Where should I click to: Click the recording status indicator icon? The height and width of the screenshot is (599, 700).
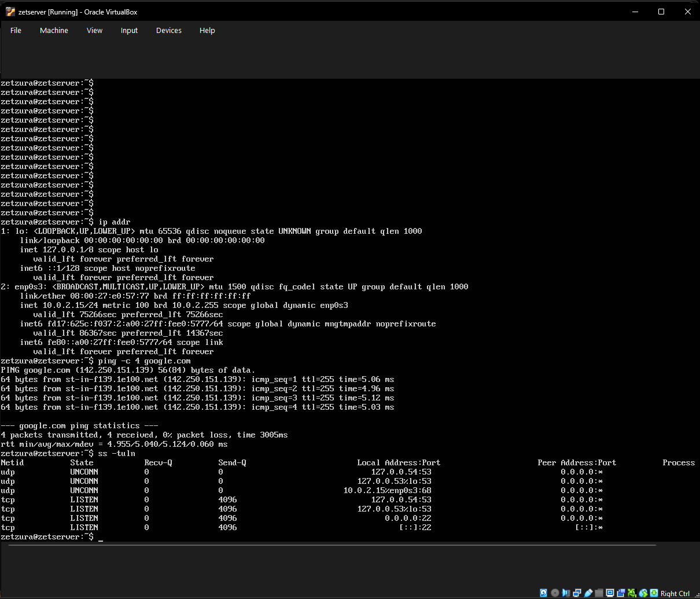(621, 593)
